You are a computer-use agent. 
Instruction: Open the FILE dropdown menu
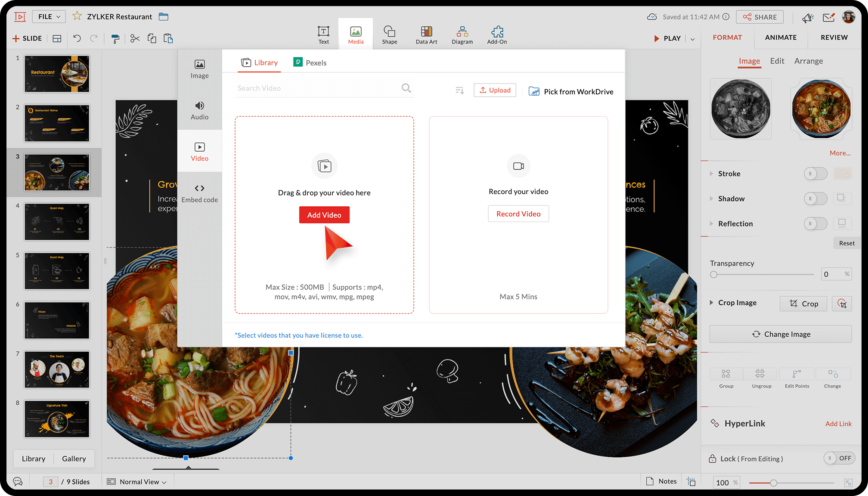[x=49, y=17]
